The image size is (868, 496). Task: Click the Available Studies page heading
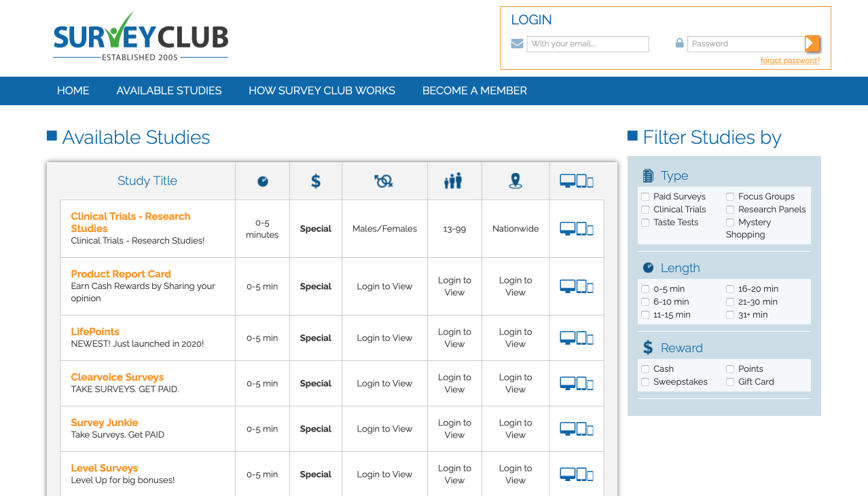pyautogui.click(x=136, y=138)
